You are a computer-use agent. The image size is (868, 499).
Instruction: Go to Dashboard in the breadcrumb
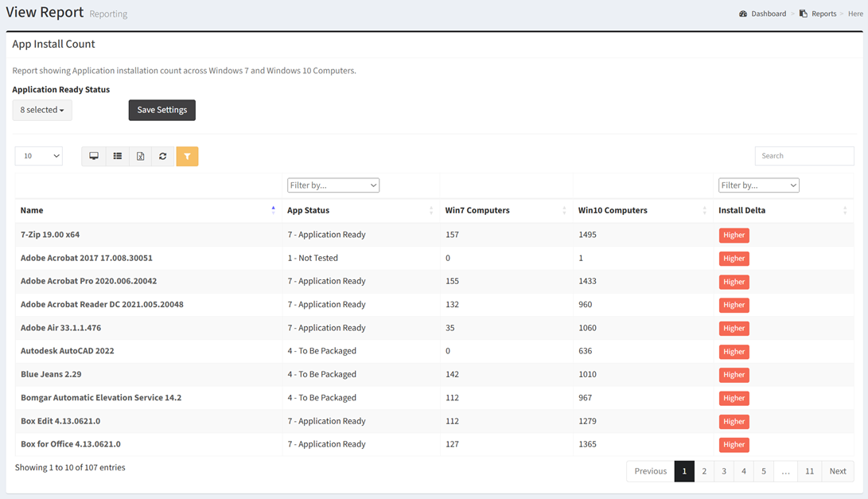(x=768, y=14)
